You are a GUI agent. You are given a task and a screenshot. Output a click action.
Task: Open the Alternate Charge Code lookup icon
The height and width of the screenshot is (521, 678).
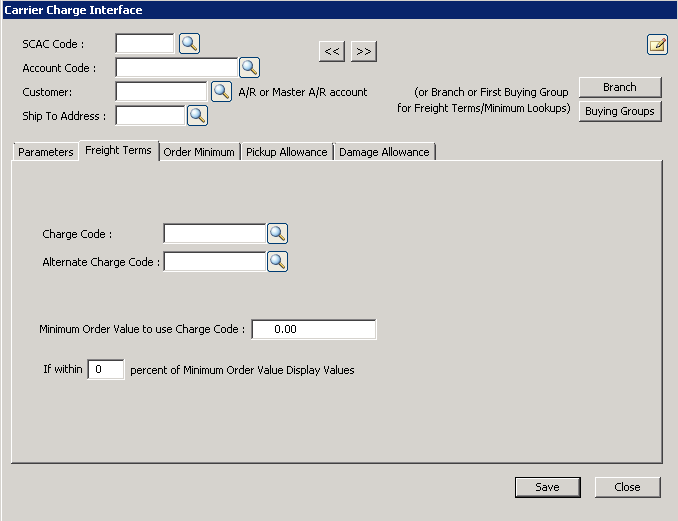[277, 262]
